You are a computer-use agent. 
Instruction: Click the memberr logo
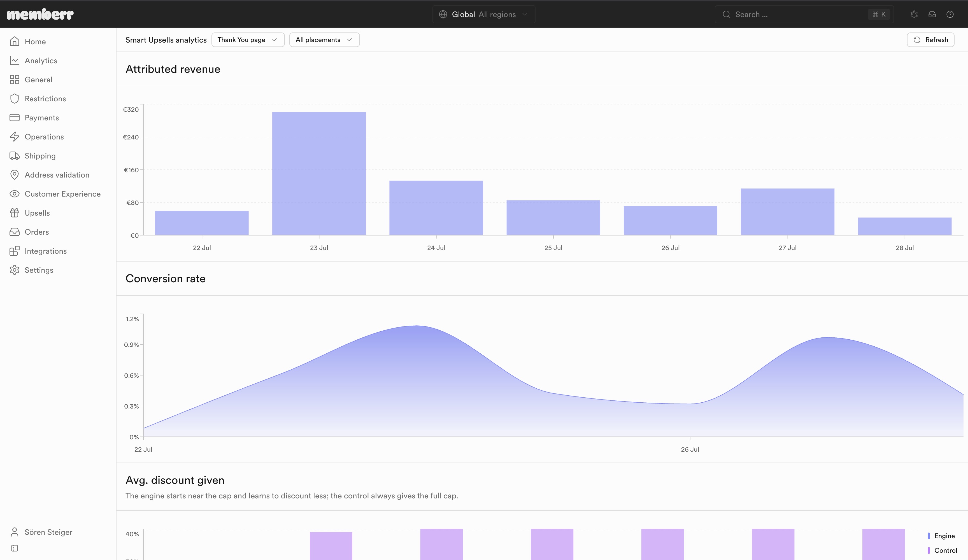pyautogui.click(x=40, y=14)
